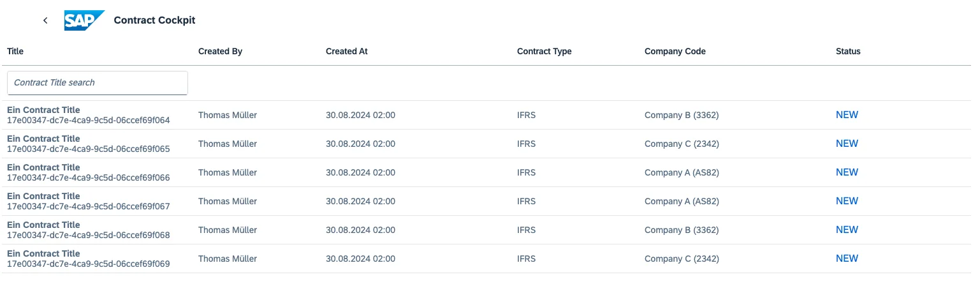Click the Status column header
The image size is (980, 286).
(848, 51)
